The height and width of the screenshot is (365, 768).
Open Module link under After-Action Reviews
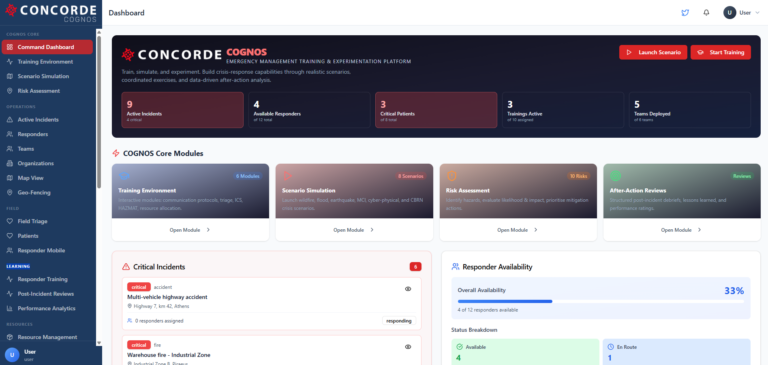click(681, 230)
